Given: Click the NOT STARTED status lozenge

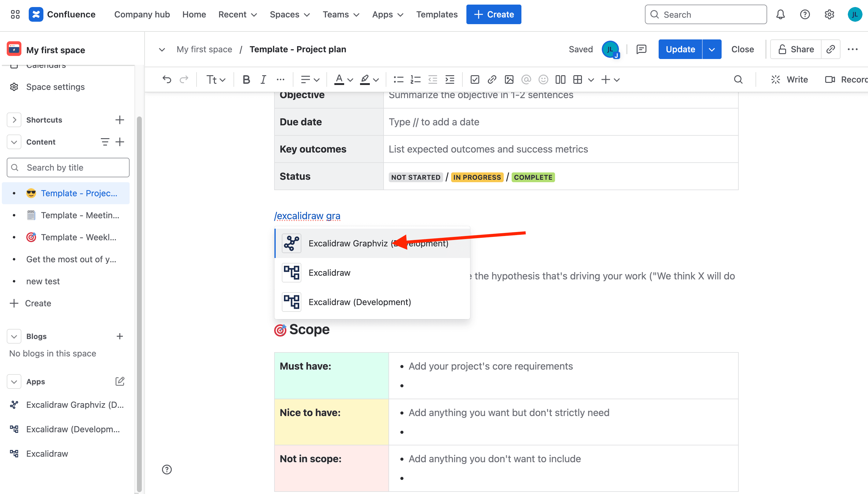Looking at the screenshot, I should click(416, 177).
